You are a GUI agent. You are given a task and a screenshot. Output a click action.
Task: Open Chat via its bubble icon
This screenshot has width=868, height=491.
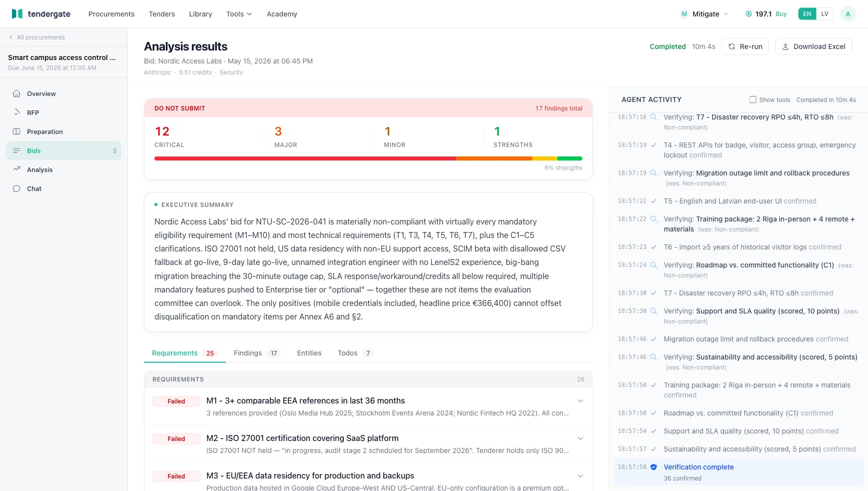pos(16,188)
